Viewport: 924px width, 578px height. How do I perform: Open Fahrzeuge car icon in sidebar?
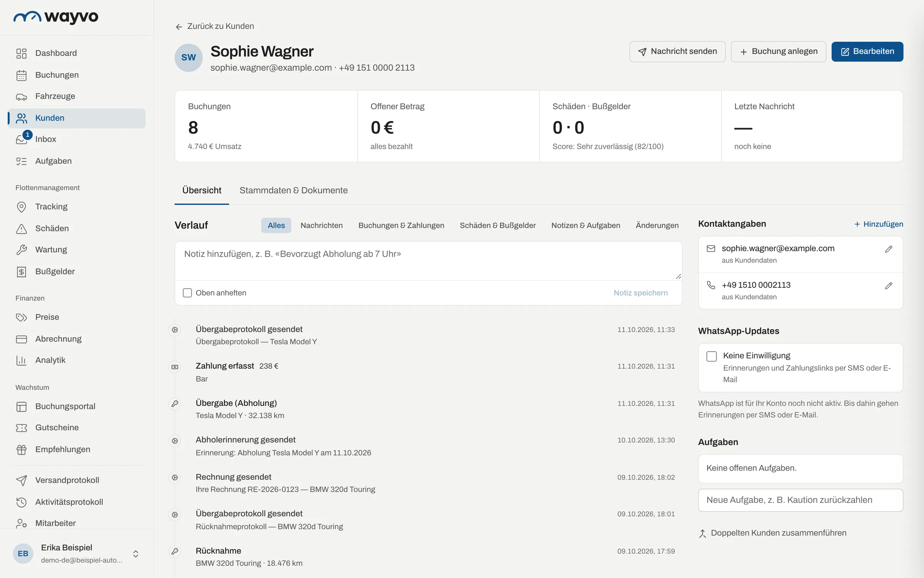pyautogui.click(x=22, y=97)
